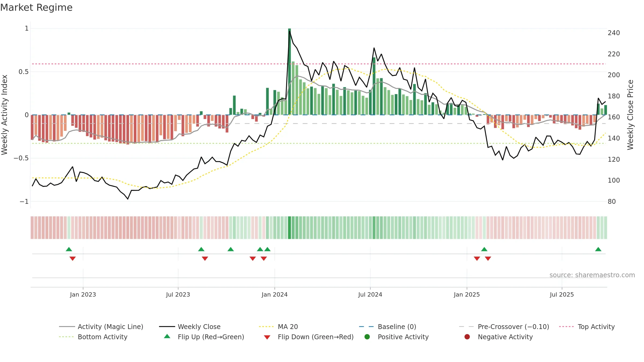Click the 80 price axis label
The image size is (644, 362).
tap(612, 201)
